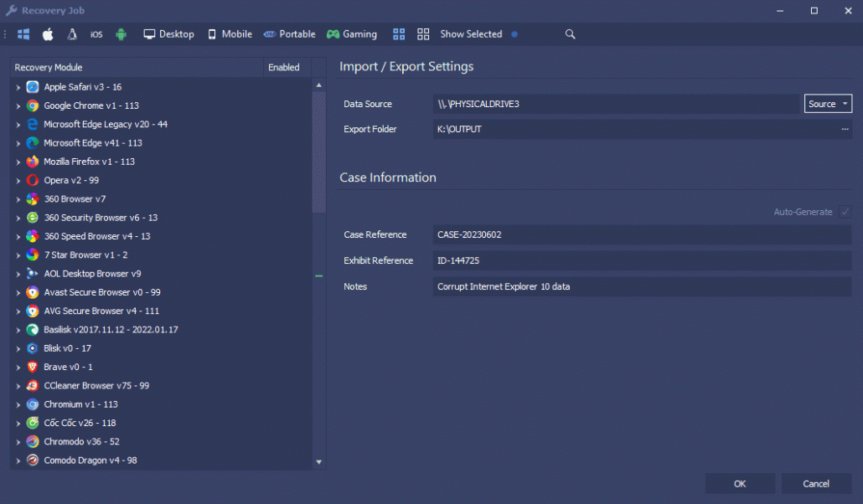Viewport: 863px width, 504px height.
Task: Expand Google Chrome v1 - 113 module
Action: pyautogui.click(x=18, y=106)
